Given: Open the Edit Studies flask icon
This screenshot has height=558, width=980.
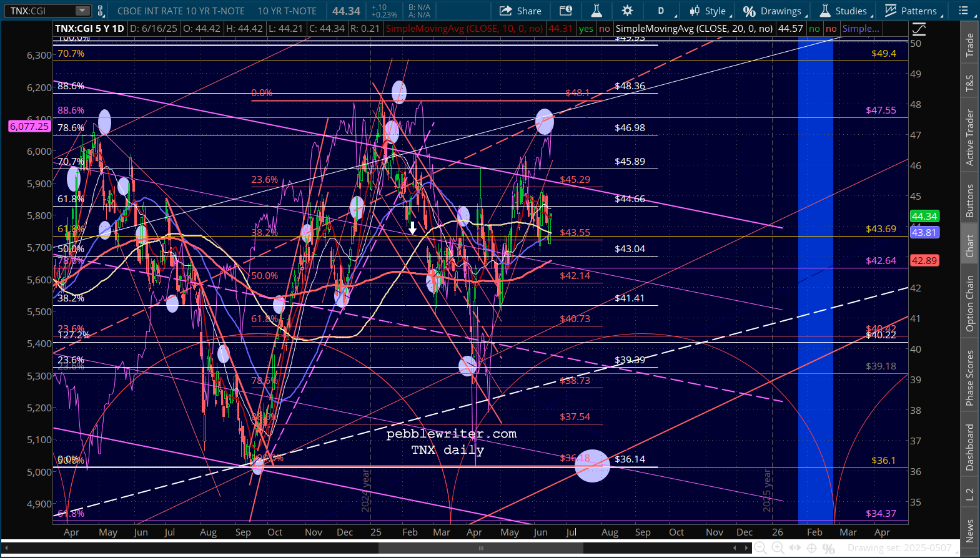Looking at the screenshot, I should click(x=596, y=11).
